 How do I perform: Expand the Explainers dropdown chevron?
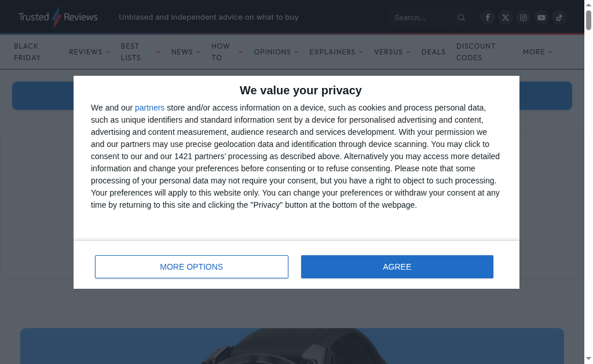[361, 52]
